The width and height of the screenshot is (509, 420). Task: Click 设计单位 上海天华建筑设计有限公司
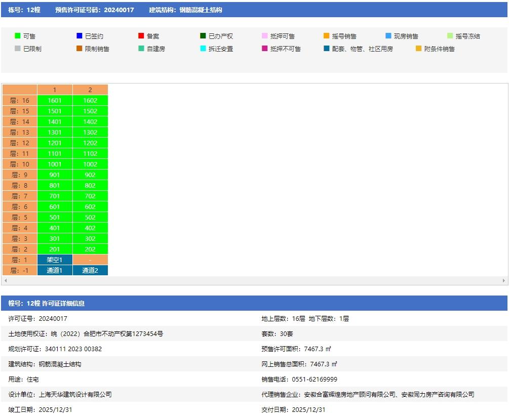pyautogui.click(x=60, y=394)
